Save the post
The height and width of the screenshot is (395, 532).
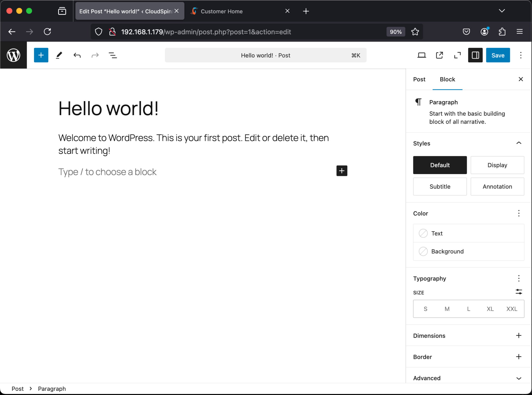pyautogui.click(x=497, y=55)
